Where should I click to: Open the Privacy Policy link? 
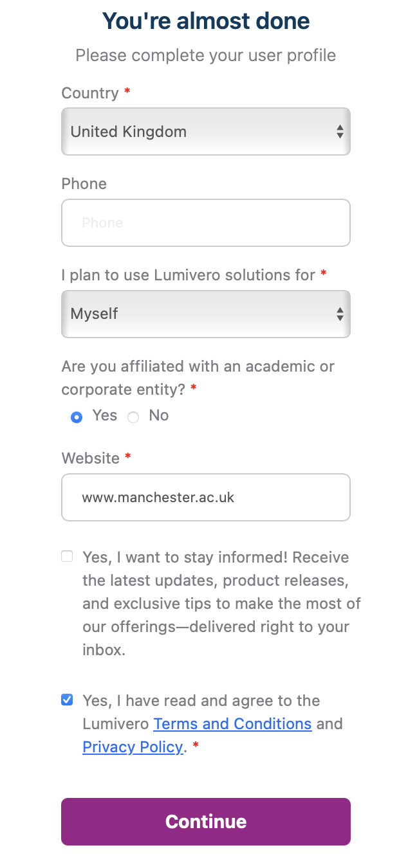click(x=133, y=747)
